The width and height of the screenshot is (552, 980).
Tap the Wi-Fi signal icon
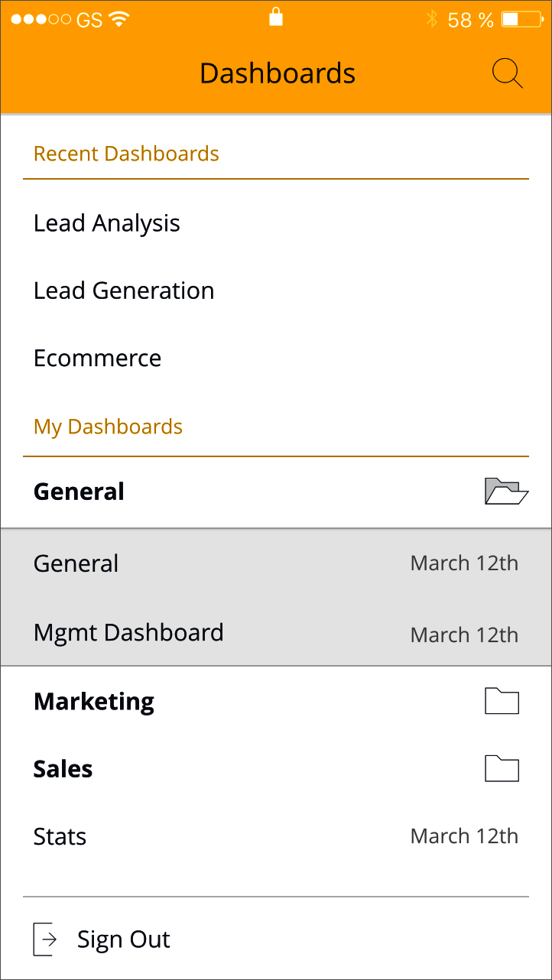tap(119, 20)
